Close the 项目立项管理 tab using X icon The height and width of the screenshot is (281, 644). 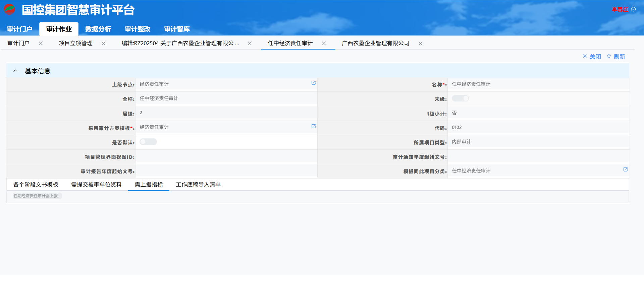pyautogui.click(x=103, y=44)
